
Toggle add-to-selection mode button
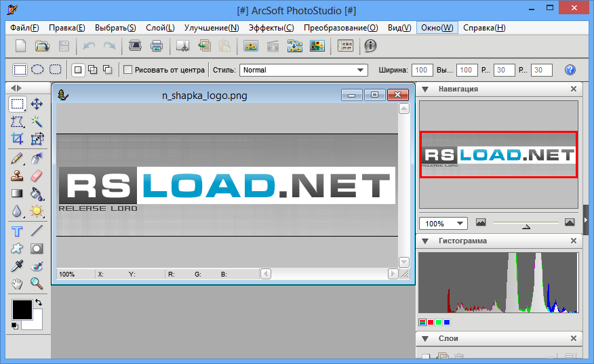click(92, 70)
